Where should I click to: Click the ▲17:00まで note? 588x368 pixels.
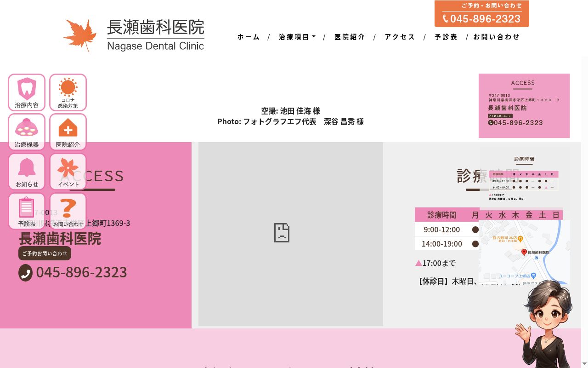tap(435, 263)
